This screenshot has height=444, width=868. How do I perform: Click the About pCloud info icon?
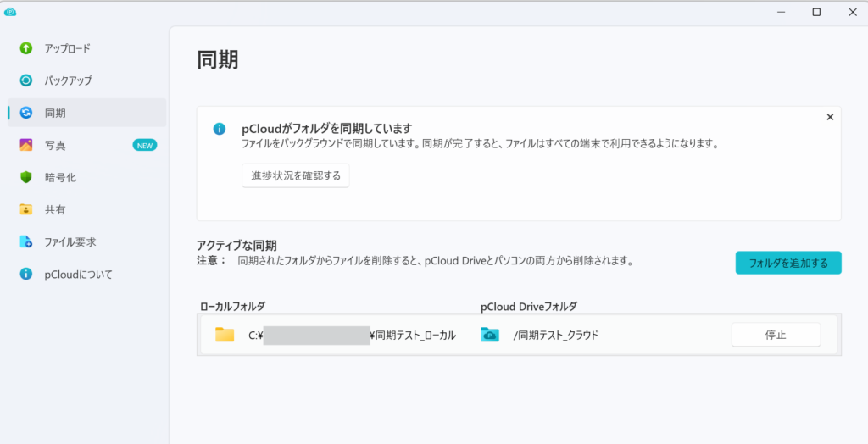click(26, 274)
